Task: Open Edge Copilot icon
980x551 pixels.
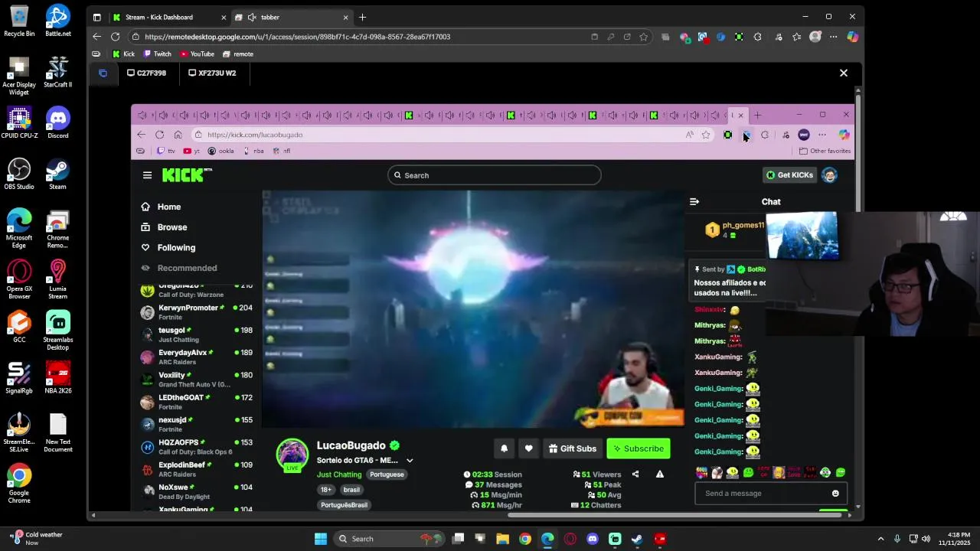Action: 852,37
